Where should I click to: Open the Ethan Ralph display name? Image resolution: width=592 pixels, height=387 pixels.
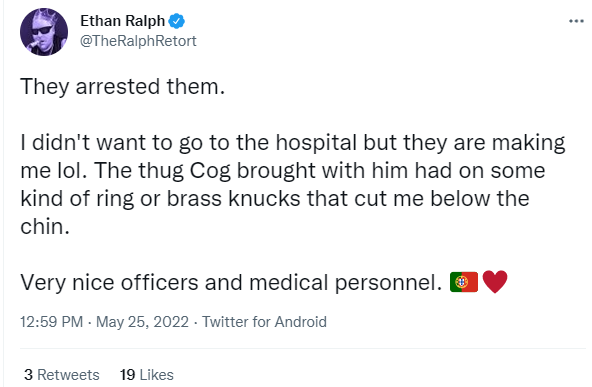[123, 21]
